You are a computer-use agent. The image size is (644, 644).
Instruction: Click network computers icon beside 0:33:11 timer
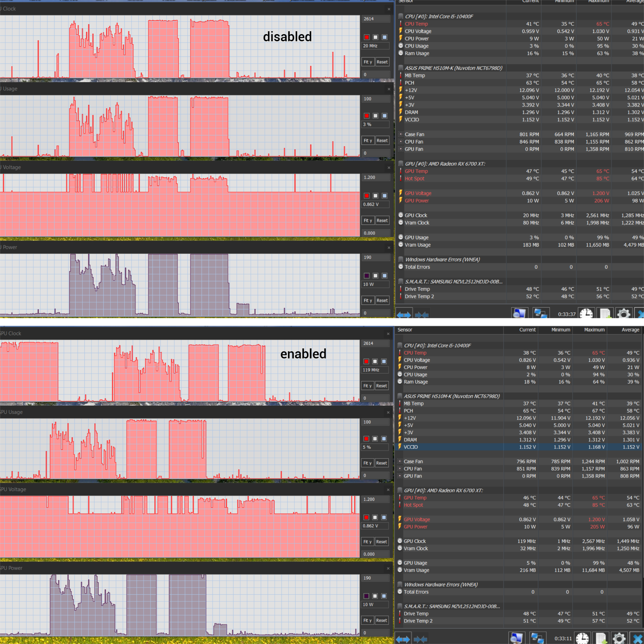click(x=537, y=638)
